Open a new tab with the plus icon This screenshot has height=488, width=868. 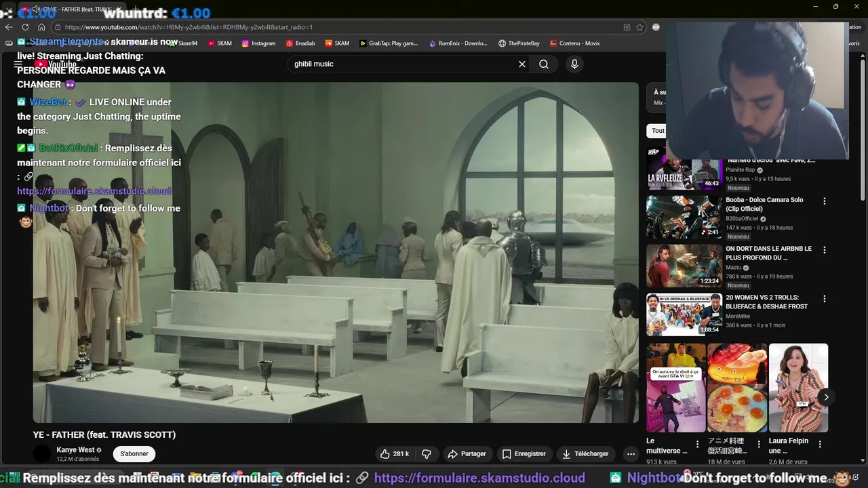(136, 9)
